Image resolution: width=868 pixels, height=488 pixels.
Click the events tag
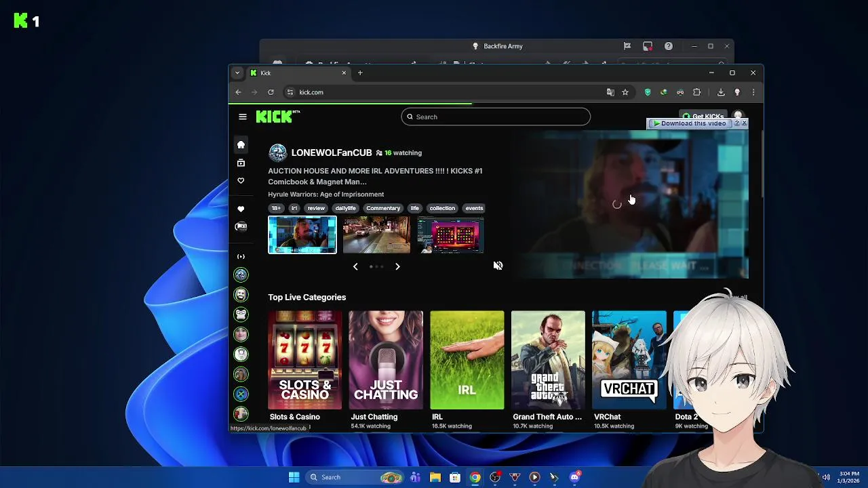[474, 208]
